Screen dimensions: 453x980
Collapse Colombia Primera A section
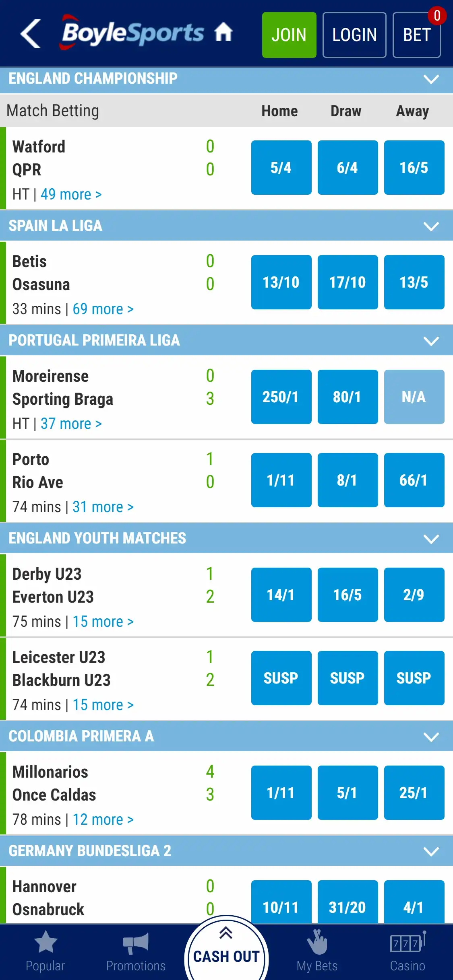tap(431, 737)
